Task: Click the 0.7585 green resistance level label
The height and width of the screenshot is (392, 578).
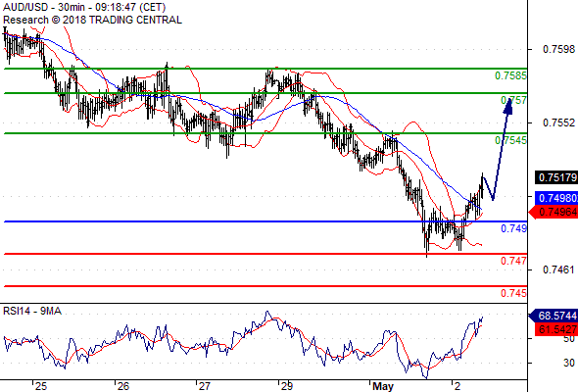Action: pyautogui.click(x=510, y=75)
